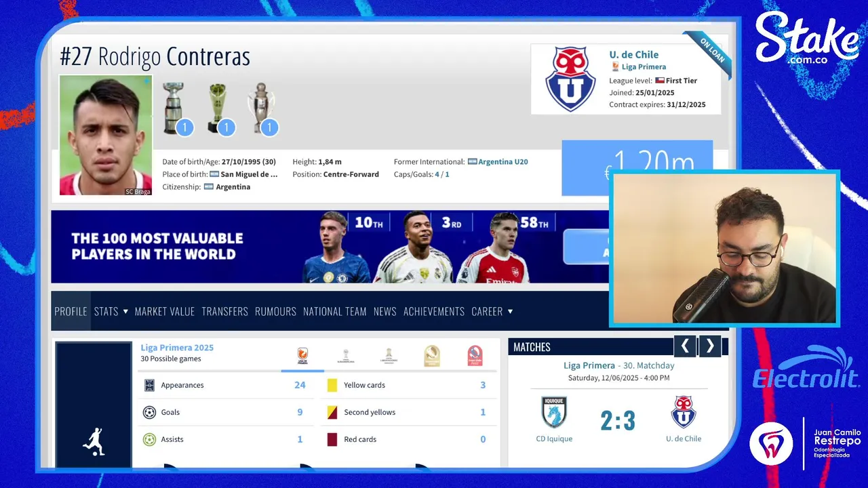
Task: Open the U. de Chile club link
Action: [x=633, y=54]
